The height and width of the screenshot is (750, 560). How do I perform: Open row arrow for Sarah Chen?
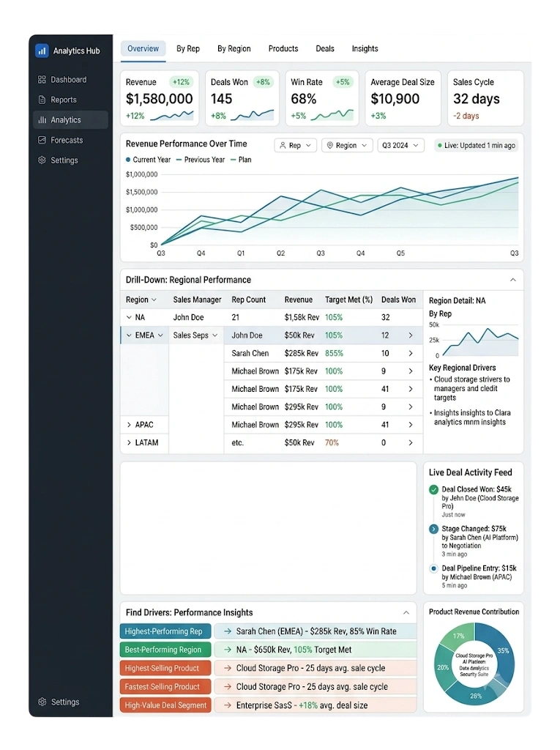[411, 353]
